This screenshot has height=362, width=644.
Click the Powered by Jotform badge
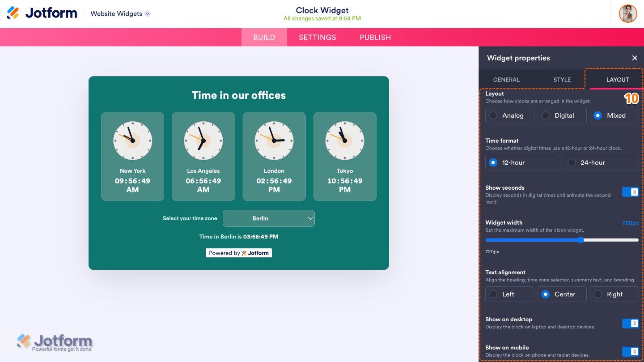(x=239, y=253)
